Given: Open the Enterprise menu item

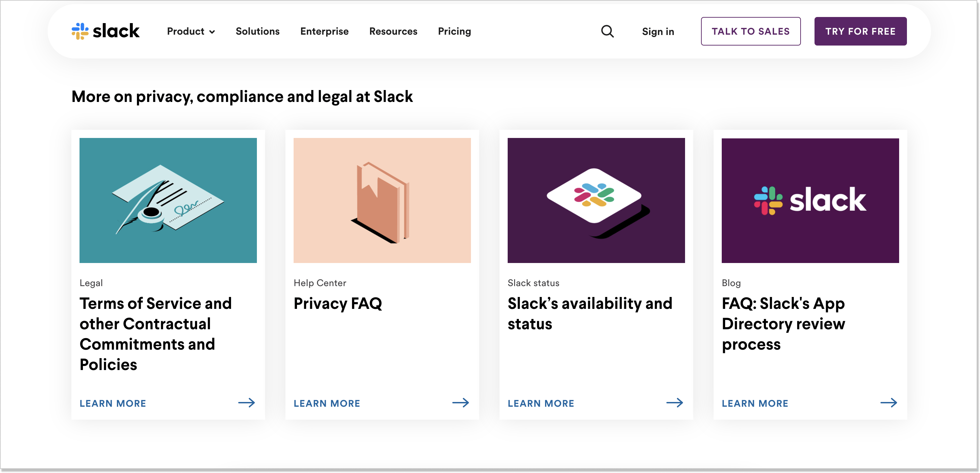Looking at the screenshot, I should coord(324,31).
